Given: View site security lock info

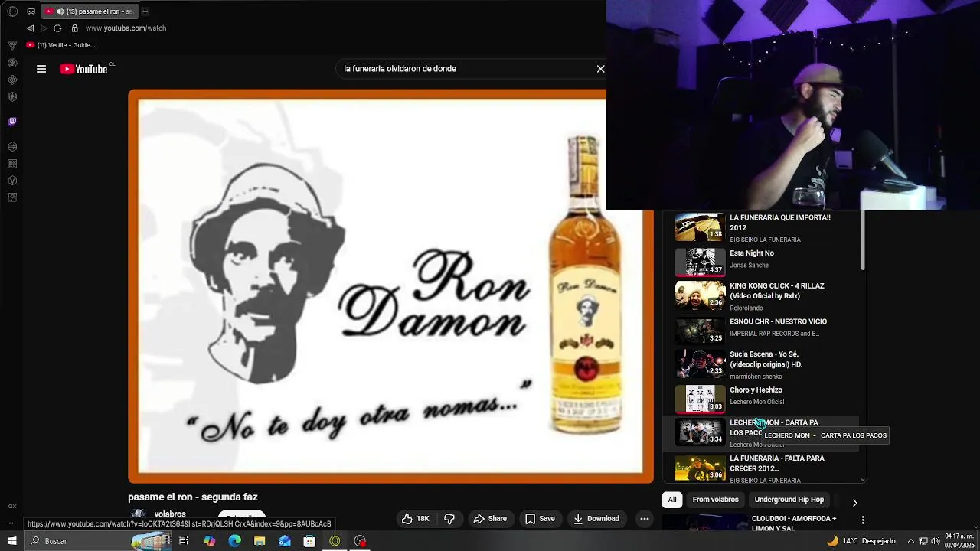Looking at the screenshot, I should (74, 28).
